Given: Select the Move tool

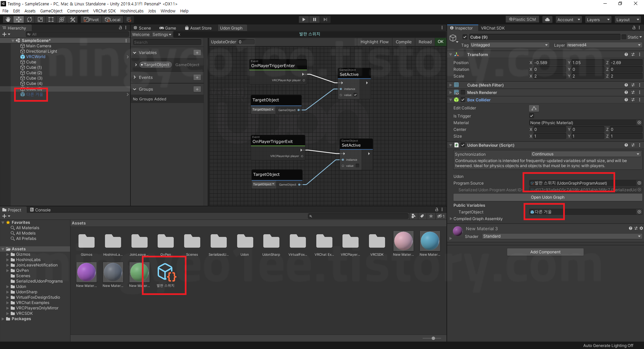Looking at the screenshot, I should click(x=19, y=19).
